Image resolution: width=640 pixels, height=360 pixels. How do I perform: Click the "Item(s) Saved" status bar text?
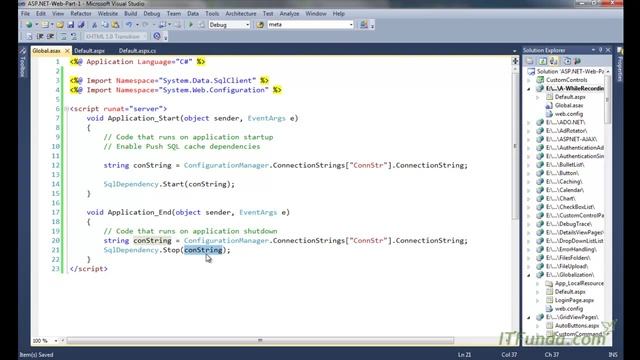point(36,355)
